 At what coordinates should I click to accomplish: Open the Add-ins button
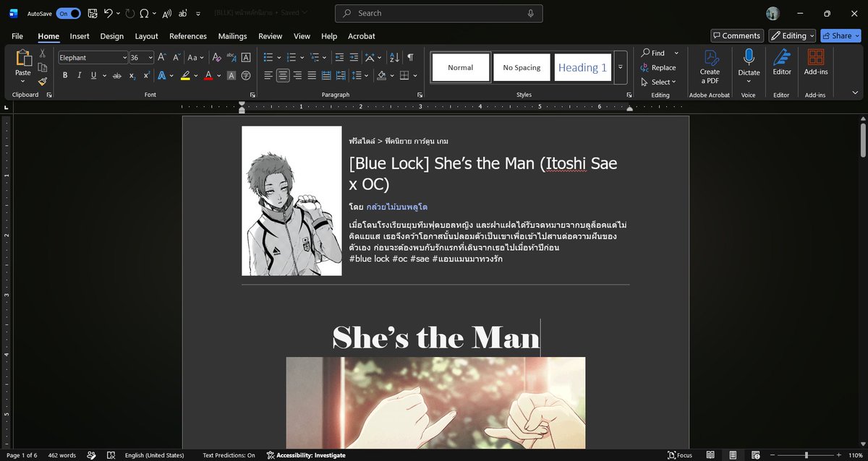click(816, 63)
